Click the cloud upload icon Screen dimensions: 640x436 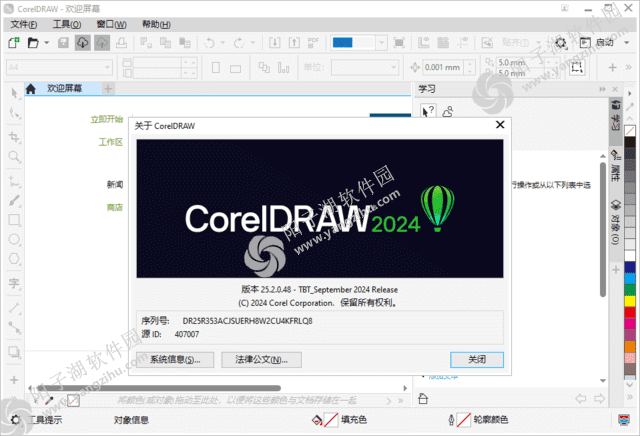pos(102,42)
